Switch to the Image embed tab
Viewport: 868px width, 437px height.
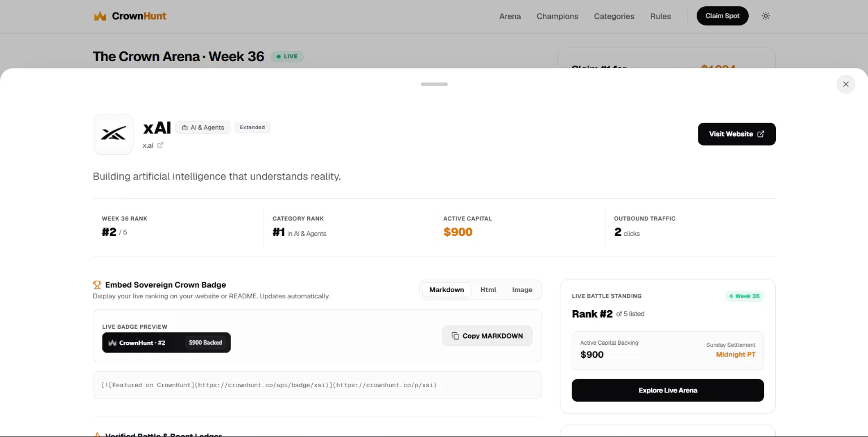[522, 290]
